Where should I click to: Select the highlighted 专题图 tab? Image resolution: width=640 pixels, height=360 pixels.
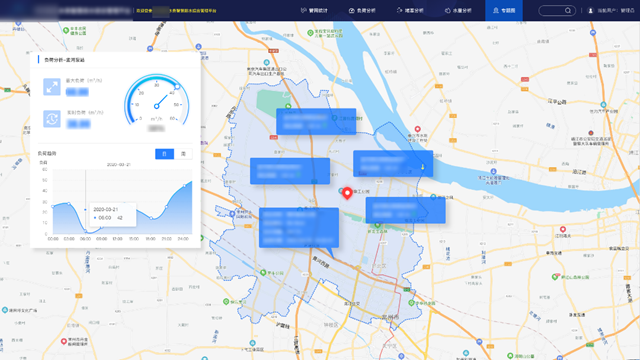tap(504, 10)
